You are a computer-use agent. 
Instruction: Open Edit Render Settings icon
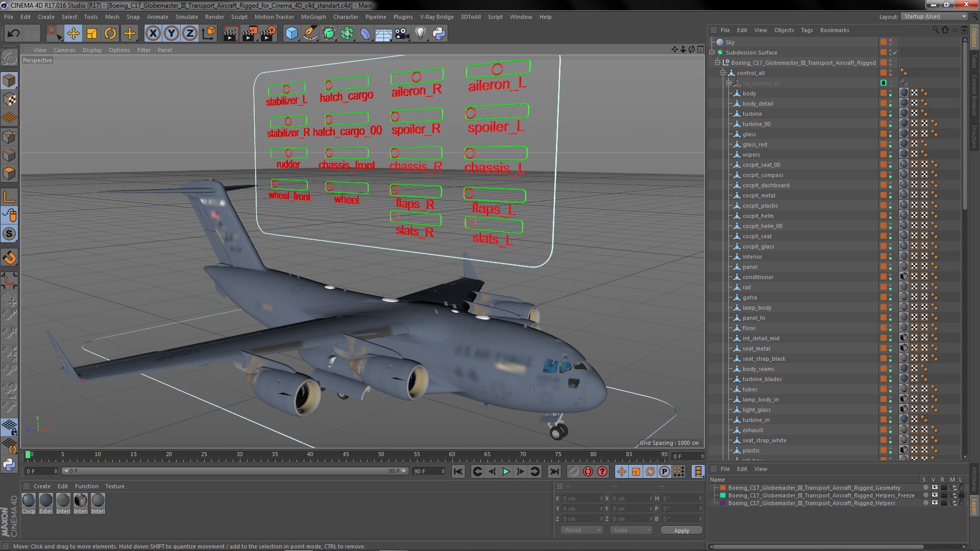[268, 34]
